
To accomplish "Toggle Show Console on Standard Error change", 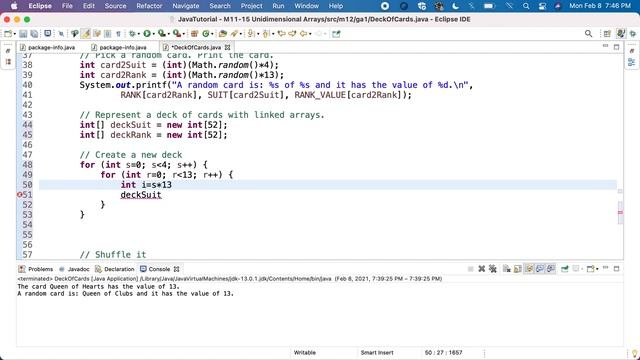I will 551,269.
